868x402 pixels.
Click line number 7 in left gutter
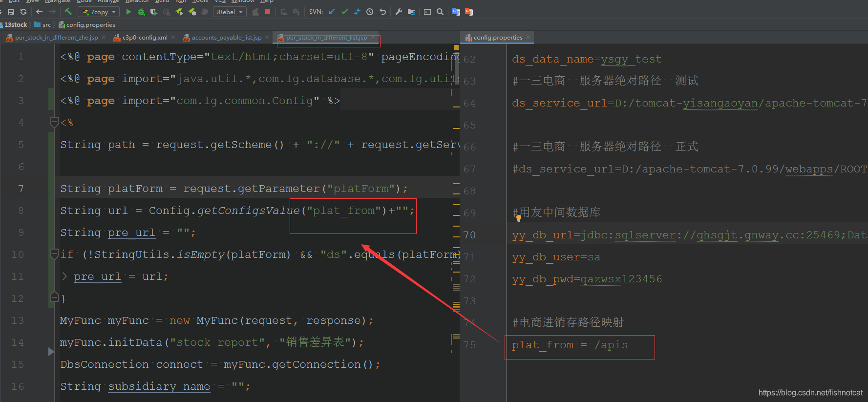click(x=21, y=189)
